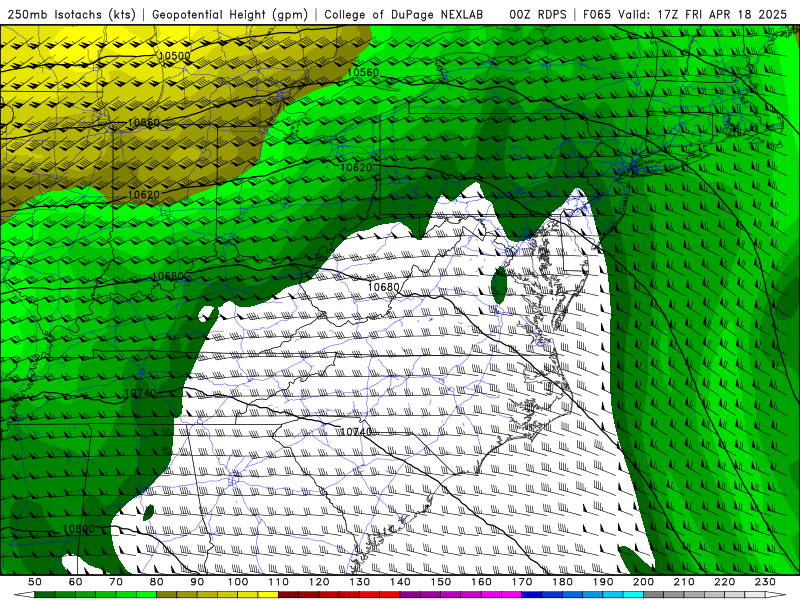Click the 200 value on color scale
Screen dimensions: 800x600
[643, 582]
